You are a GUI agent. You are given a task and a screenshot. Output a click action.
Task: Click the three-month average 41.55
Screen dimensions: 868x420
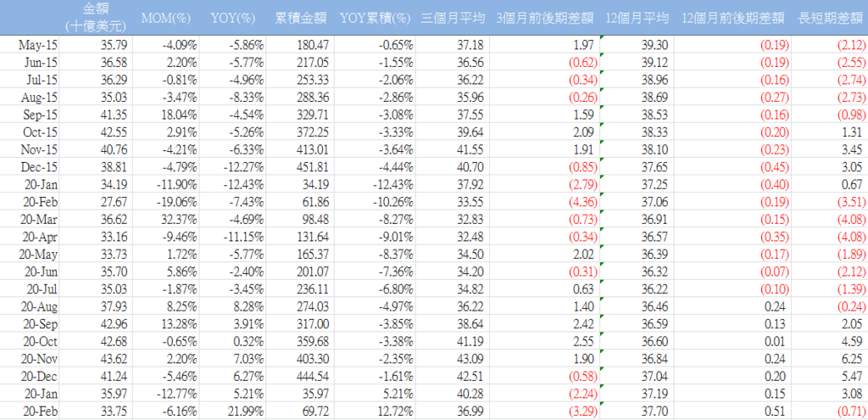(468, 149)
